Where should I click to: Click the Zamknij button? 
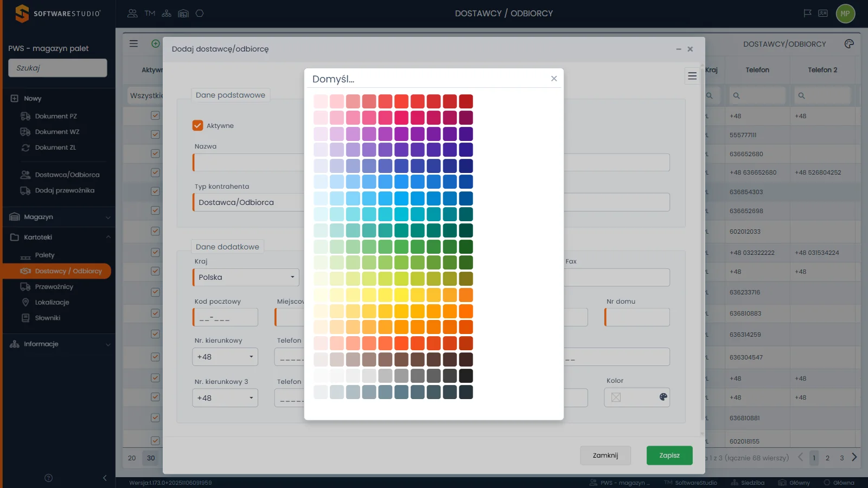tap(605, 455)
